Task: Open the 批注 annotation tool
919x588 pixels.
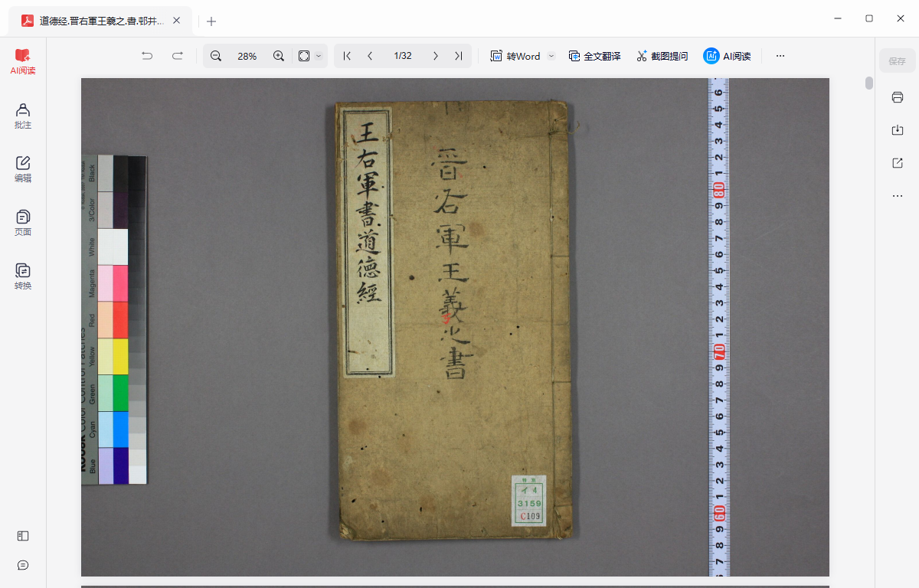Action: click(23, 116)
